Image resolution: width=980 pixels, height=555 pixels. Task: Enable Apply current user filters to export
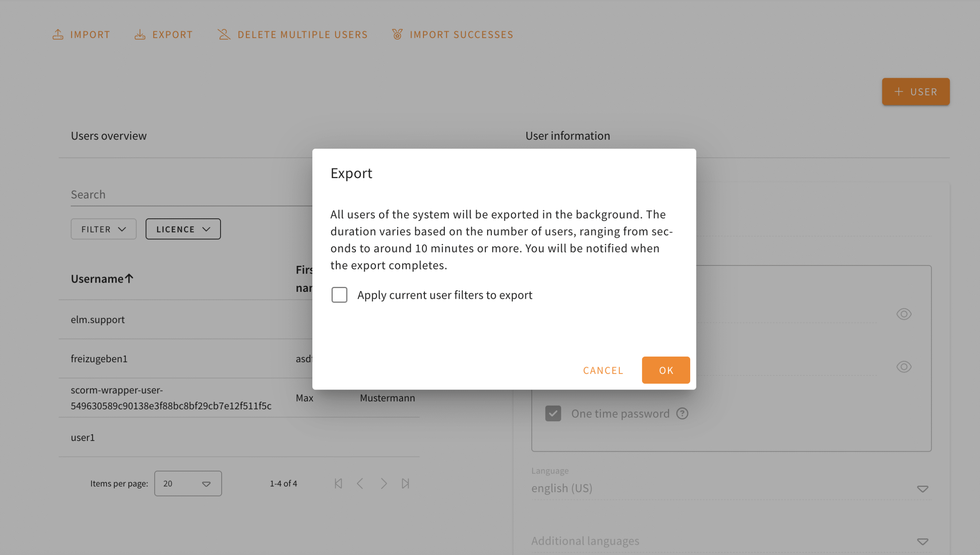339,295
